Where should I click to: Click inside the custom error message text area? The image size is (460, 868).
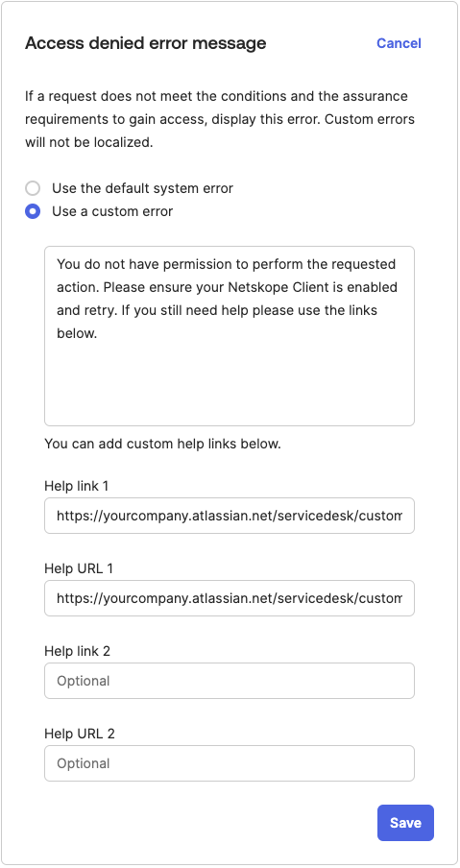coord(230,336)
